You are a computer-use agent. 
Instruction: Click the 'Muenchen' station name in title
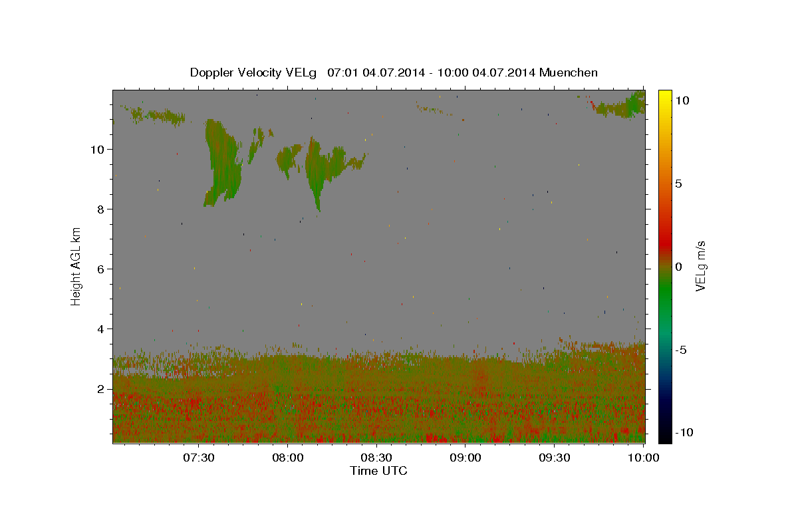569,72
